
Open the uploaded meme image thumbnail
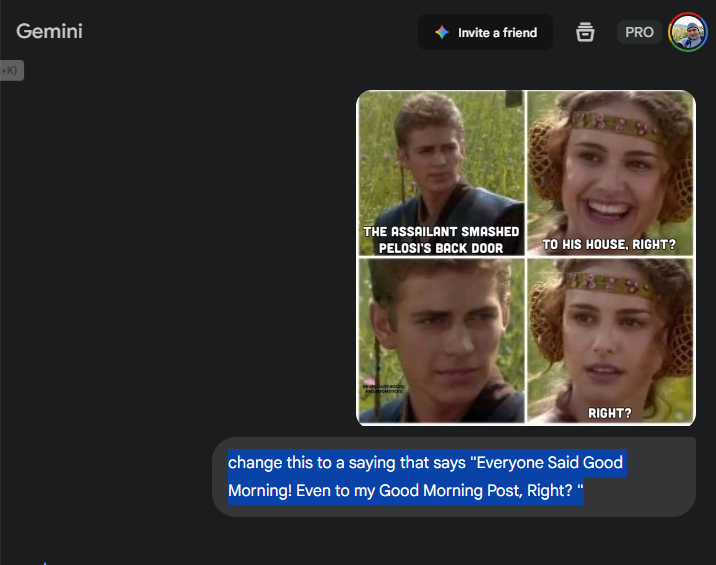(x=526, y=258)
